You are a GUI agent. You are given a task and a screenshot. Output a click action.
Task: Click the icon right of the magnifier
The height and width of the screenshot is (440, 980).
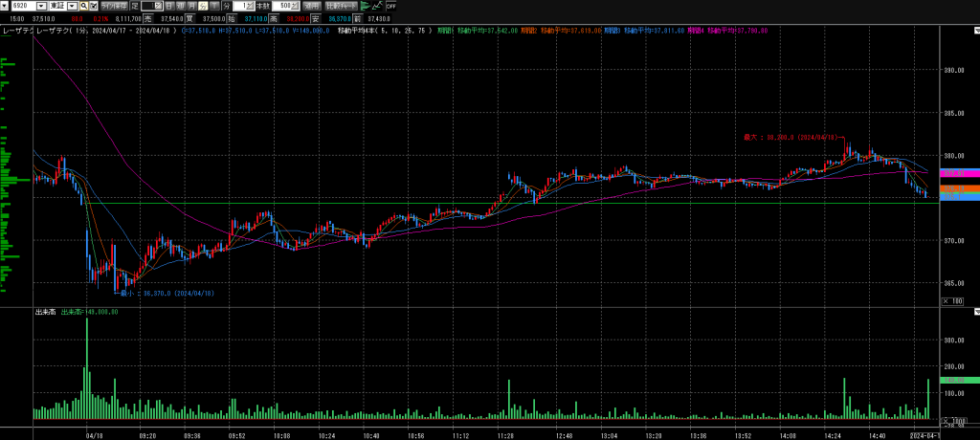click(93, 6)
